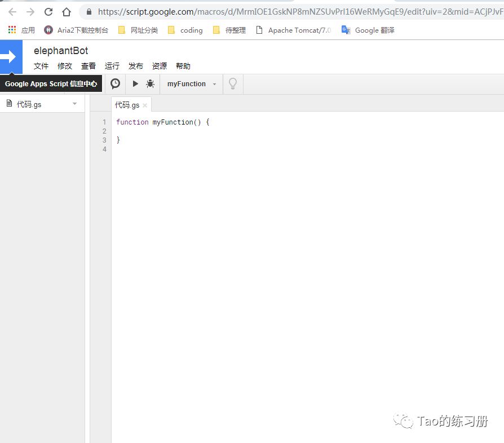
Task: Run the selected function with play icon
Action: coord(135,84)
